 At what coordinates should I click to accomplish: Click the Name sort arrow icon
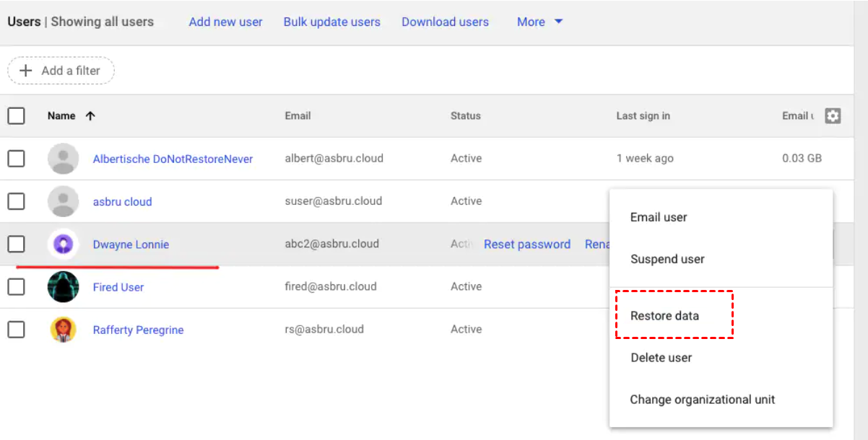click(x=90, y=115)
